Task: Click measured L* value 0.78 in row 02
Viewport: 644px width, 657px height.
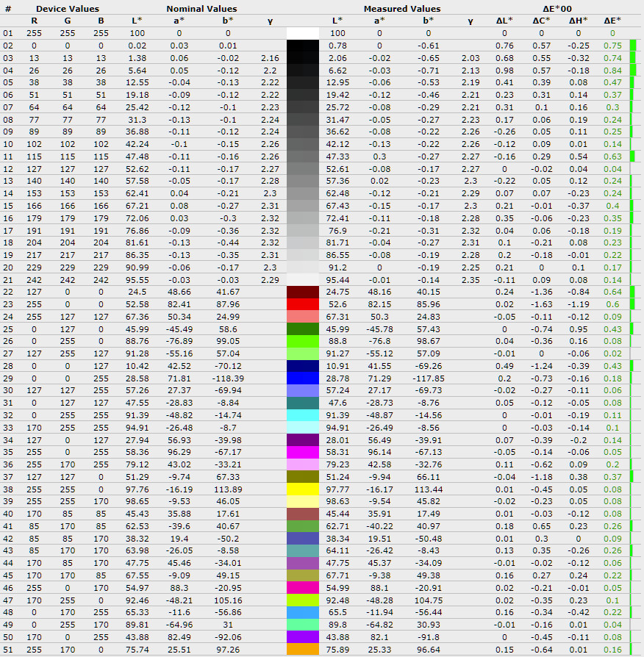Action: [337, 46]
